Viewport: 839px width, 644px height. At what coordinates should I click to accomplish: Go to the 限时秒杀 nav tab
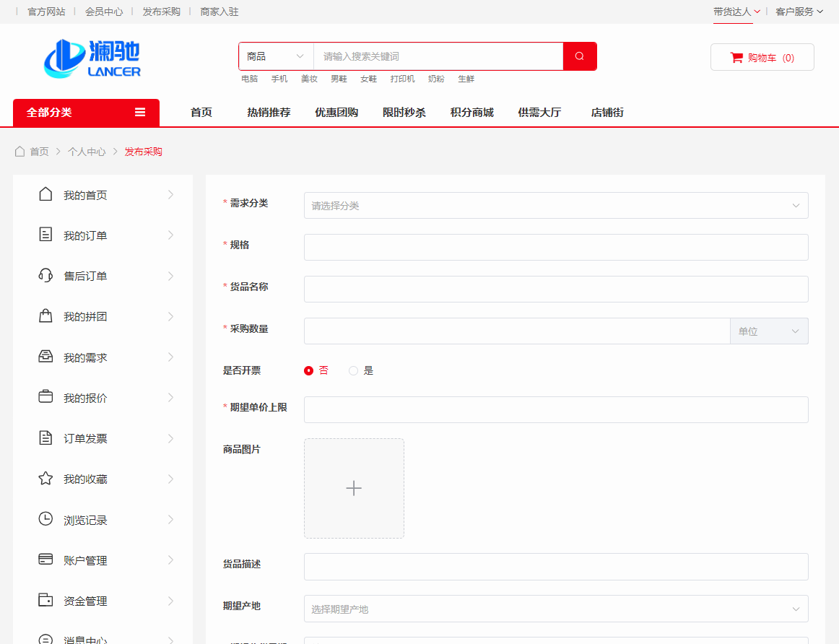pyautogui.click(x=404, y=113)
